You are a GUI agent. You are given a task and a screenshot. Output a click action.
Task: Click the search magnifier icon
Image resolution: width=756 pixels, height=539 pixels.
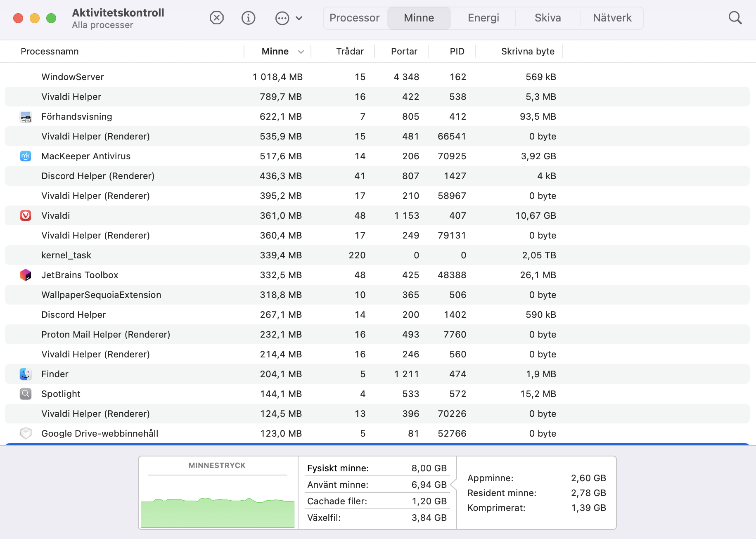(735, 18)
